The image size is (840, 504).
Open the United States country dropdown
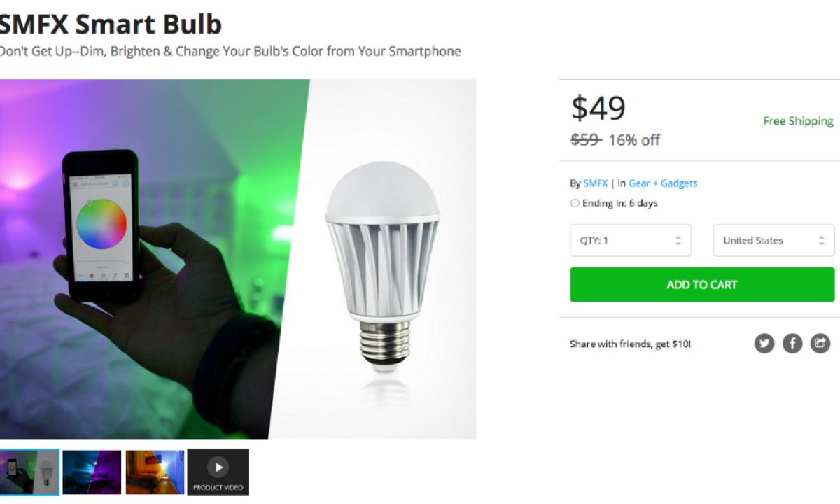point(774,240)
